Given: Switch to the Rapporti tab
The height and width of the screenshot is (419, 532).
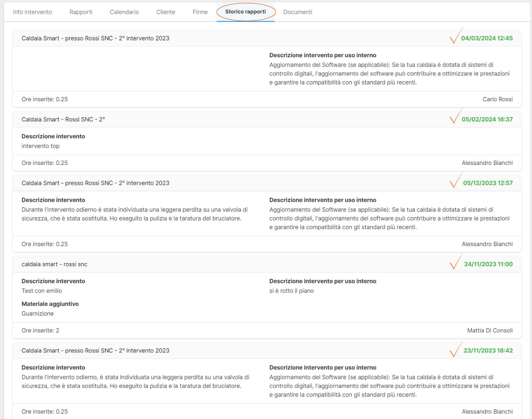Looking at the screenshot, I should coord(81,12).
